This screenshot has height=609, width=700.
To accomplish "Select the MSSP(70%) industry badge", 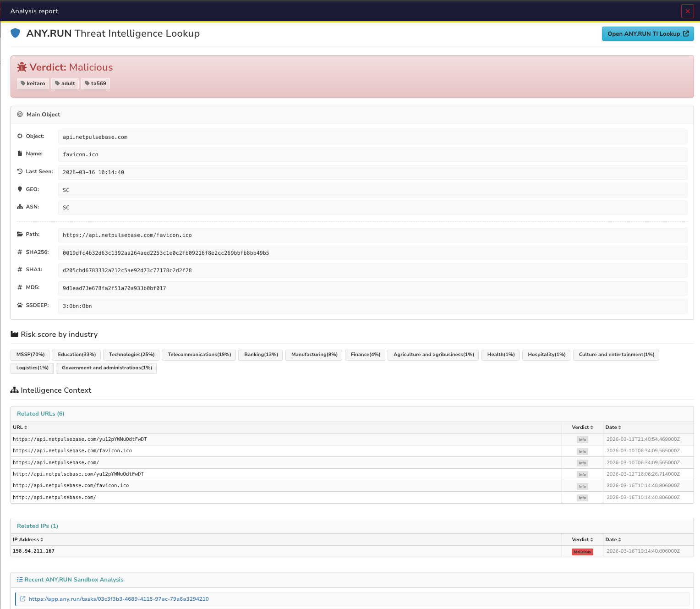I will tap(31, 355).
